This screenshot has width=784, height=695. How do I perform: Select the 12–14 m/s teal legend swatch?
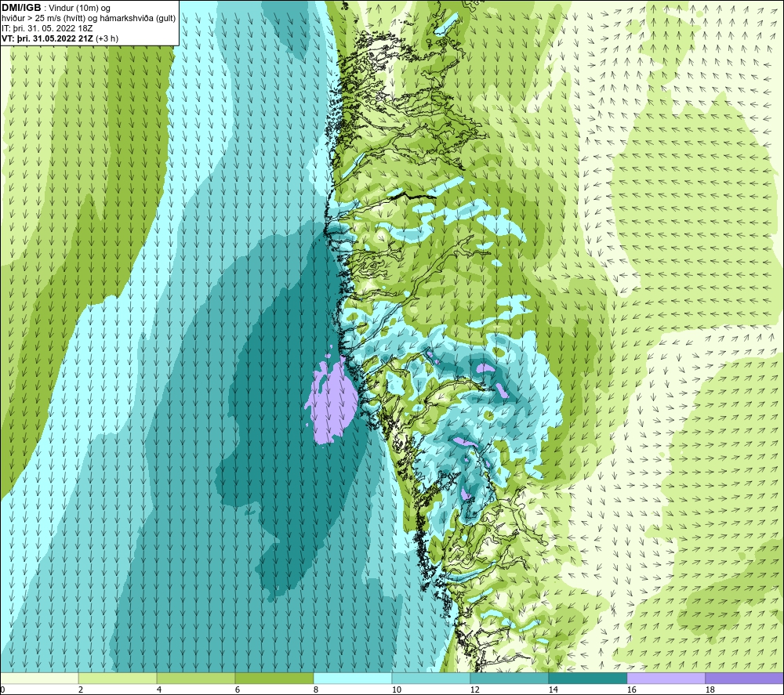coord(509,678)
